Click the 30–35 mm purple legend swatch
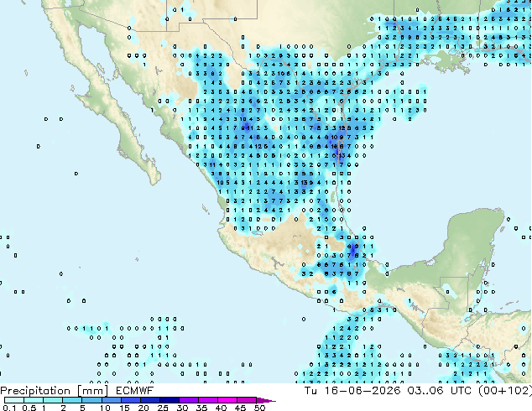 click(x=188, y=400)
